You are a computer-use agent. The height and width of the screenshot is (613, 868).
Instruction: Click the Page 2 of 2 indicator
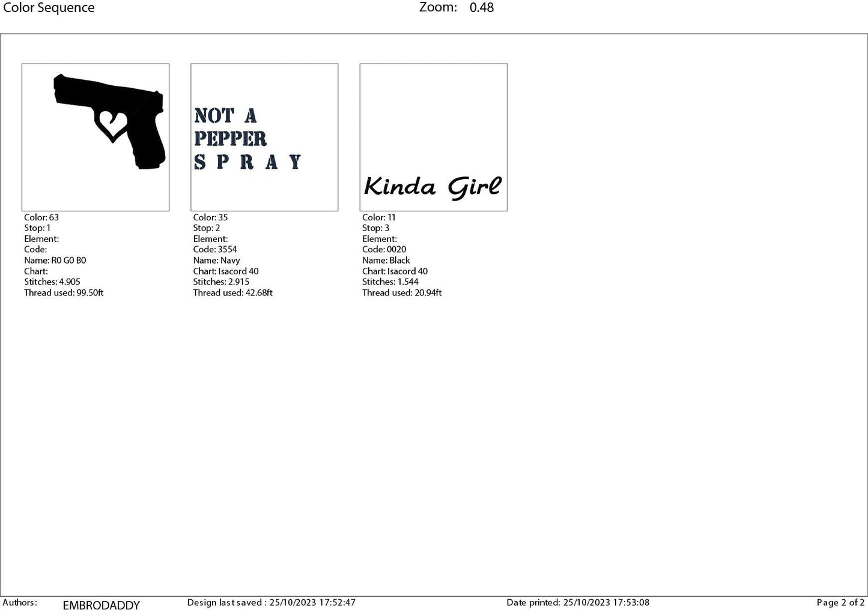[840, 602]
